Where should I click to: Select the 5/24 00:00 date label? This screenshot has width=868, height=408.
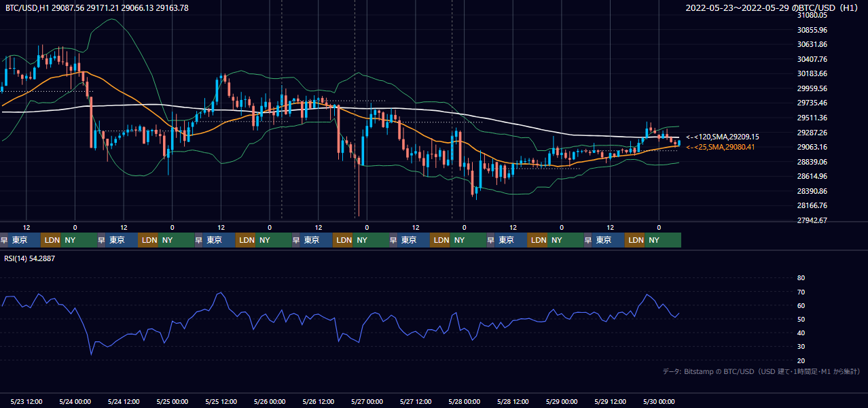pyautogui.click(x=75, y=402)
